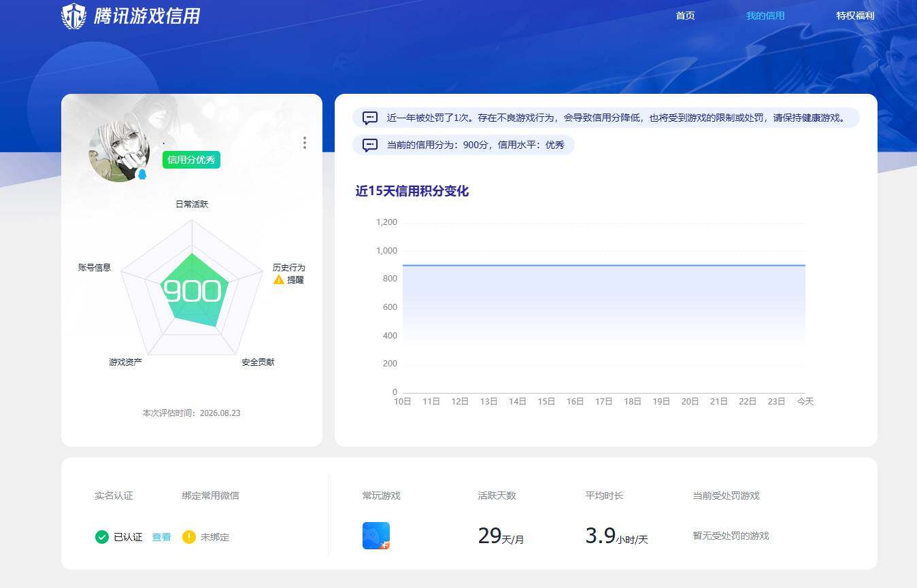Click the 近一年被处罚了1次 notice text

pyautogui.click(x=616, y=118)
